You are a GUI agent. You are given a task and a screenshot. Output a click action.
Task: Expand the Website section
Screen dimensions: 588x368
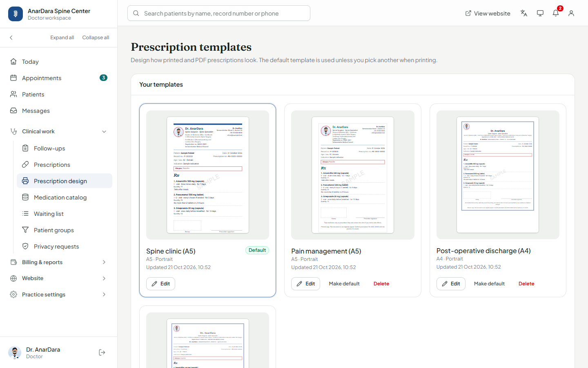(x=104, y=278)
